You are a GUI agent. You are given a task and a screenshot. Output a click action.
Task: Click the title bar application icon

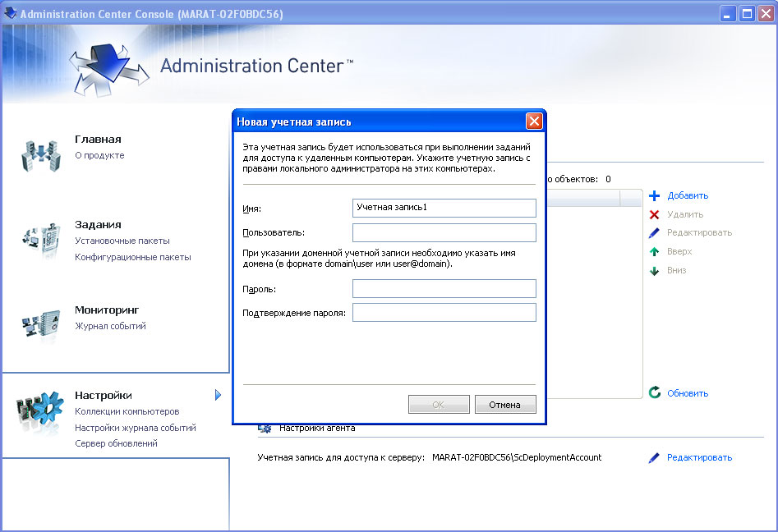10,13
